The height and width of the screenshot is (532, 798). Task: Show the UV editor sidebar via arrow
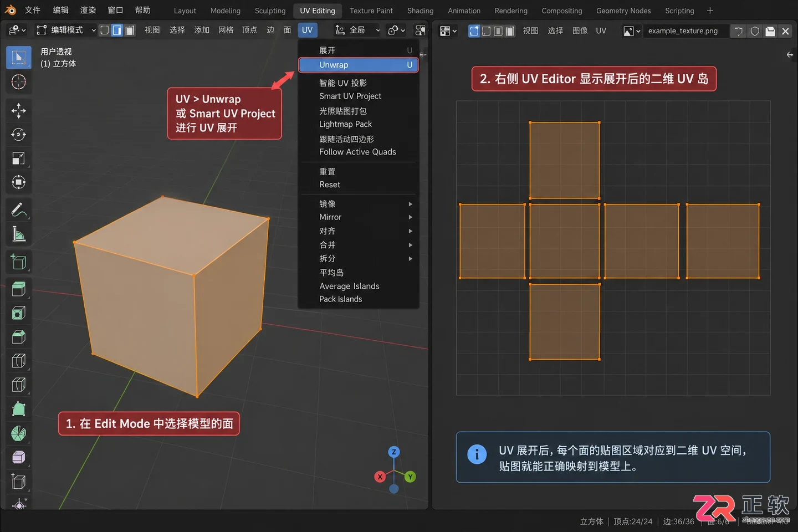pyautogui.click(x=790, y=54)
